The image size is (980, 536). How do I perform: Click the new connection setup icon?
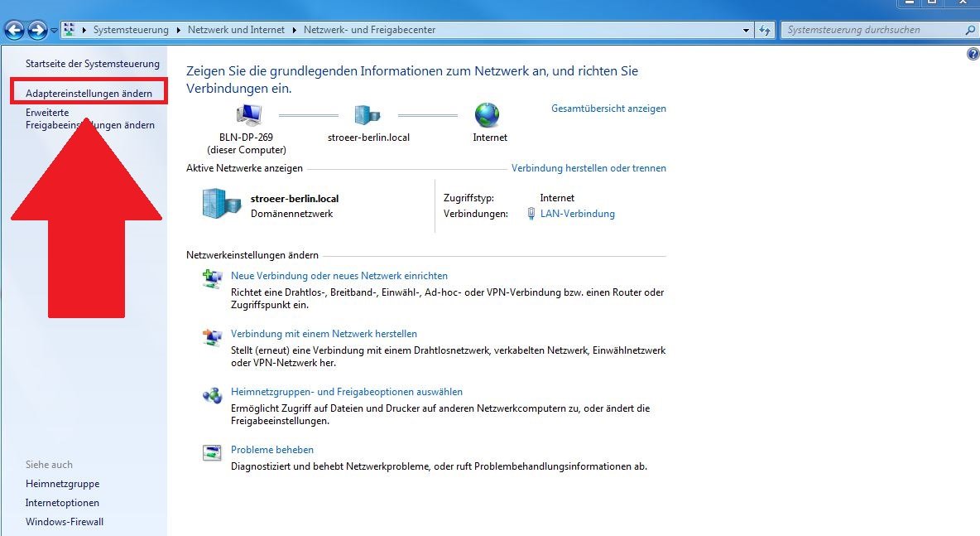click(x=212, y=278)
